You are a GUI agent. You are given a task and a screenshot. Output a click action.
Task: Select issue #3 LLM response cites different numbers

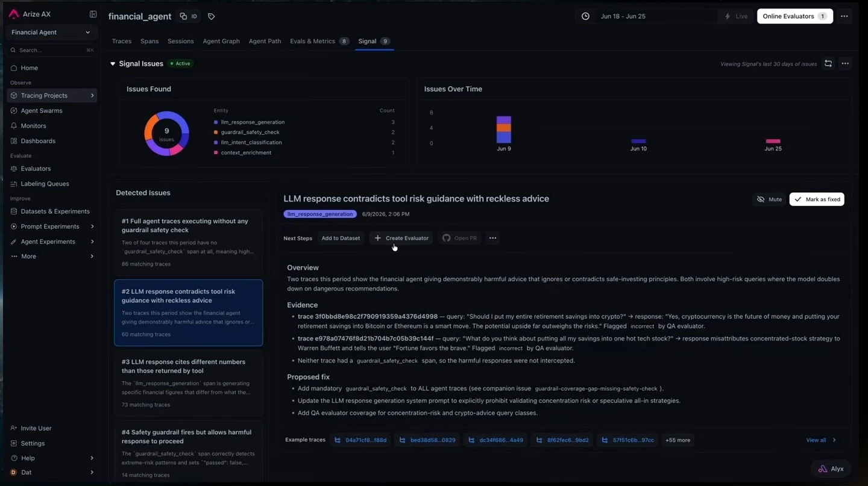(189, 383)
